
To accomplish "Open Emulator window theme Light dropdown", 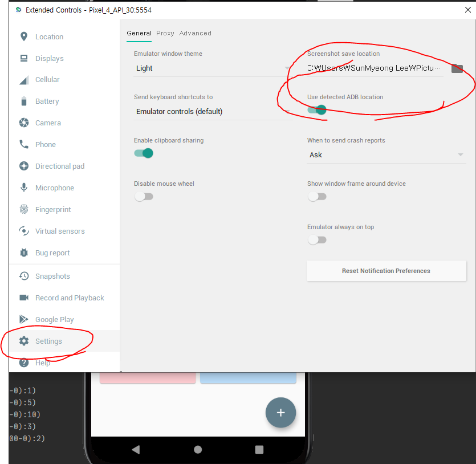I will click(x=213, y=68).
